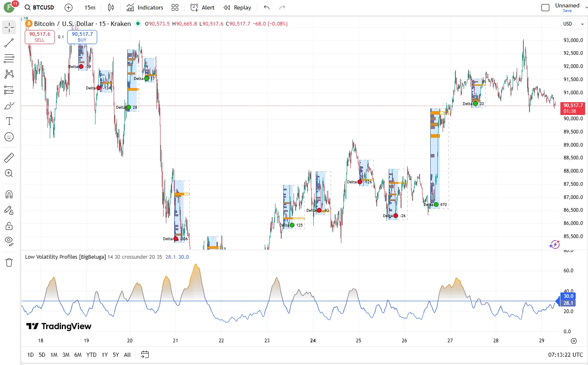Screen dimensions: 588x365
Task: Select the trend line drawing tool
Action: pos(9,43)
